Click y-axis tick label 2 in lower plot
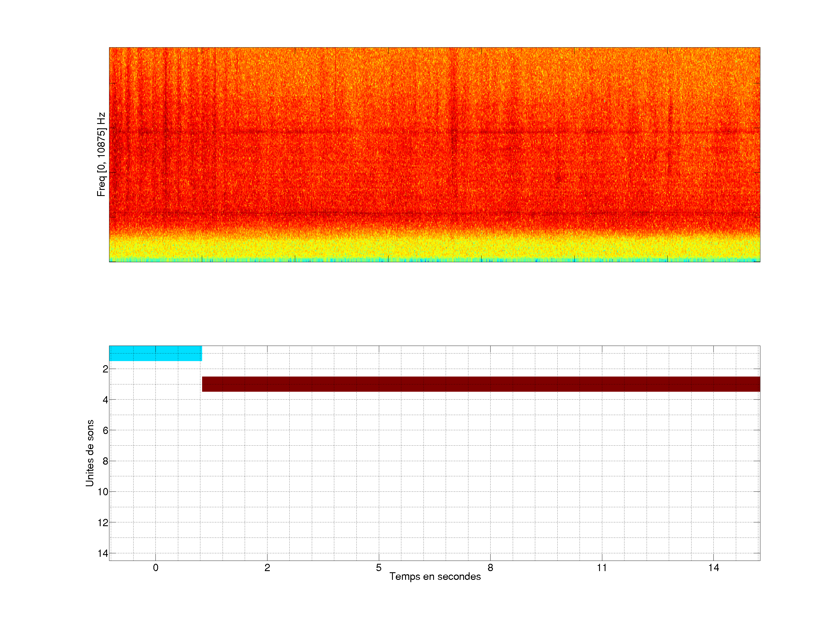This screenshot has width=840, height=630. click(105, 369)
